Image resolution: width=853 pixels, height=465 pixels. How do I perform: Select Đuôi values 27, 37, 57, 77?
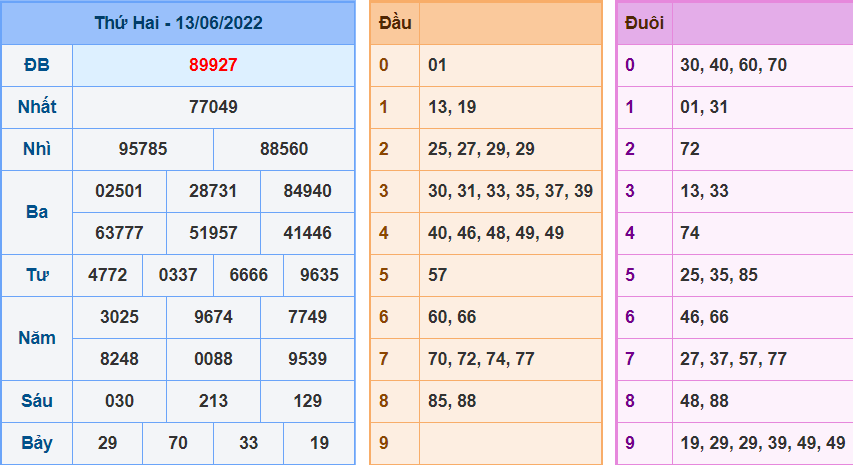[x=733, y=359]
